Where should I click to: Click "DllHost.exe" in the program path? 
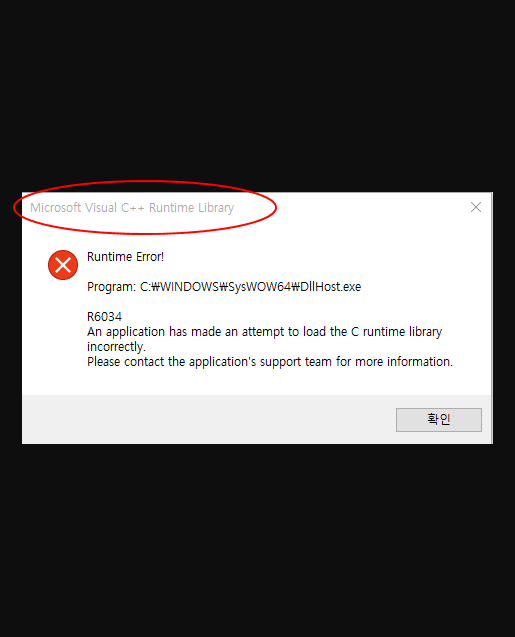tap(331, 287)
